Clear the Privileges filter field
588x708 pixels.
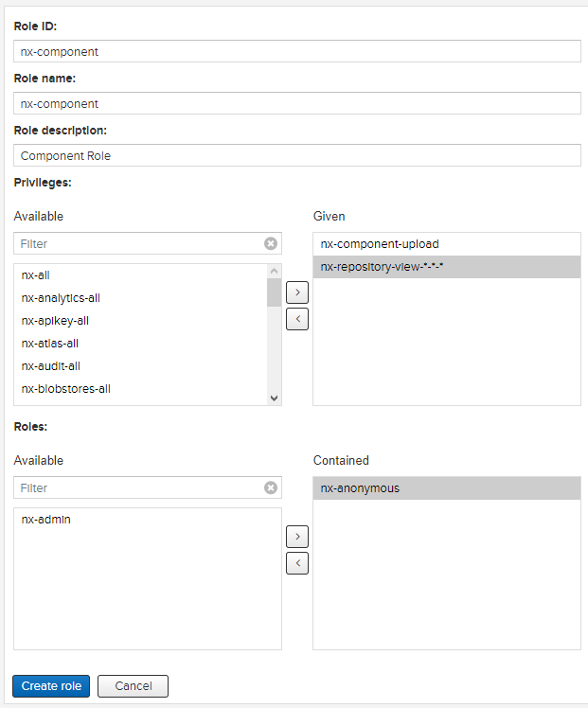pos(271,244)
